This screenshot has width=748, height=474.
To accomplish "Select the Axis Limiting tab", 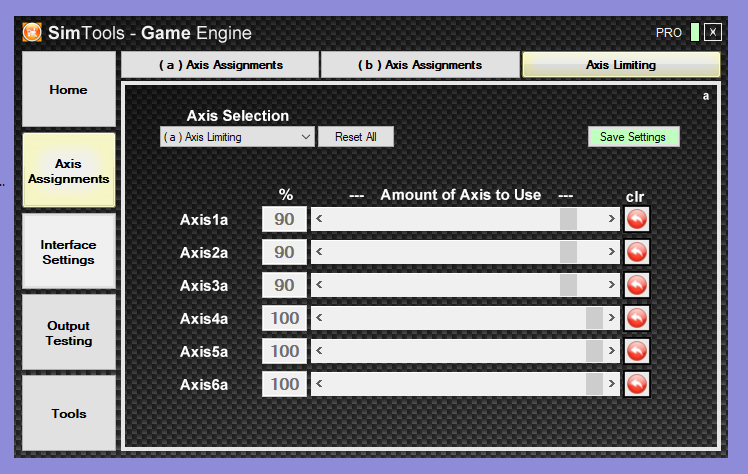I will pos(621,65).
